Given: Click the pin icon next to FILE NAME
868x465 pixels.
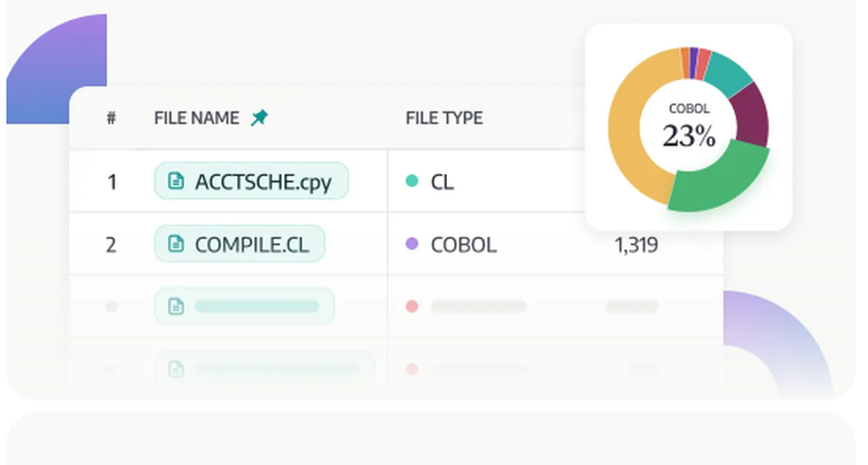Looking at the screenshot, I should click(x=259, y=117).
